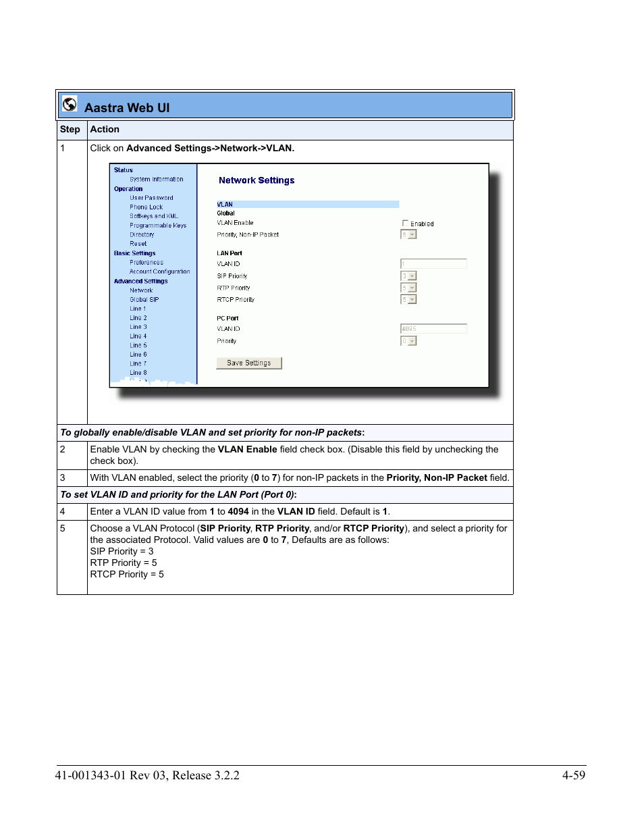
Task: Open the RTP Priority dropdown
Action: coord(408,288)
